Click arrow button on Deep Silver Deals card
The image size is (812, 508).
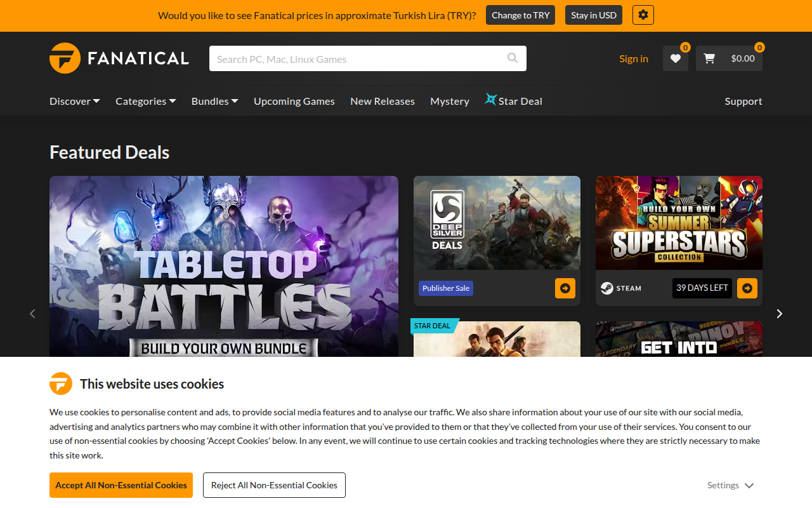point(565,288)
